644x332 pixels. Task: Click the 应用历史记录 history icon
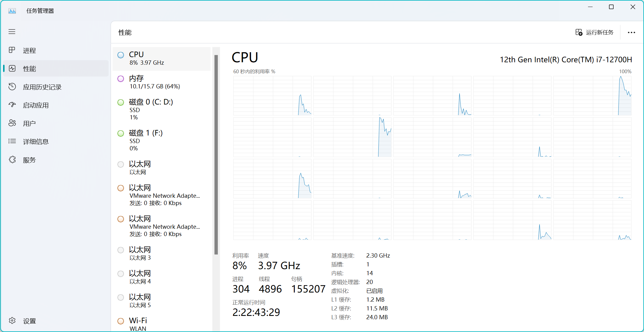click(x=12, y=87)
